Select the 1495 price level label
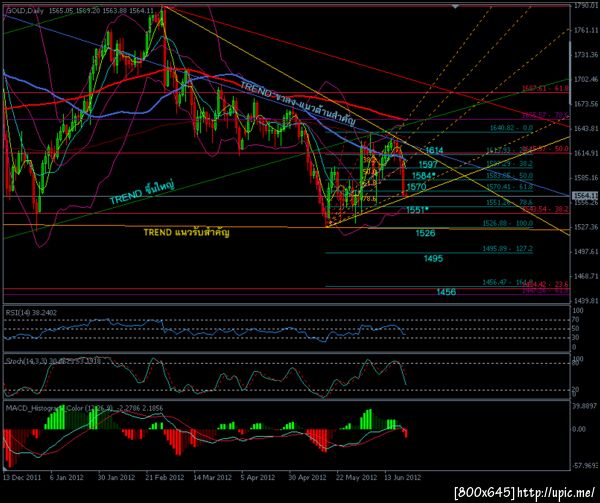The width and height of the screenshot is (600, 503). tap(433, 259)
